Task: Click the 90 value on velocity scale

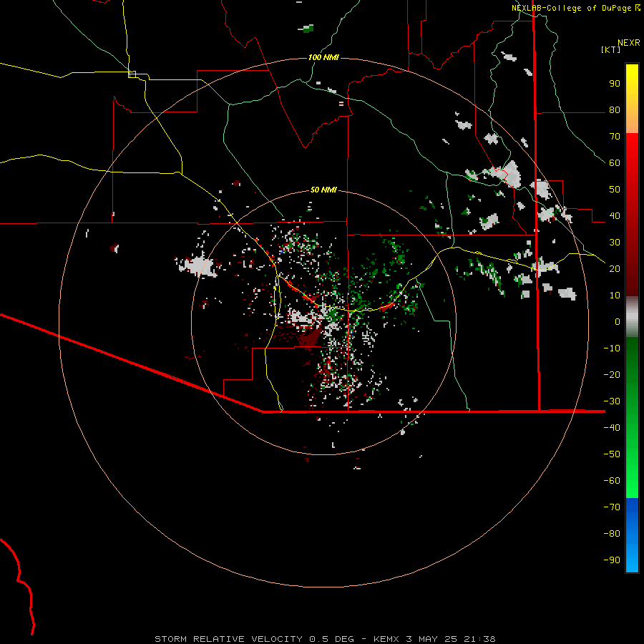Action: pyautogui.click(x=615, y=84)
